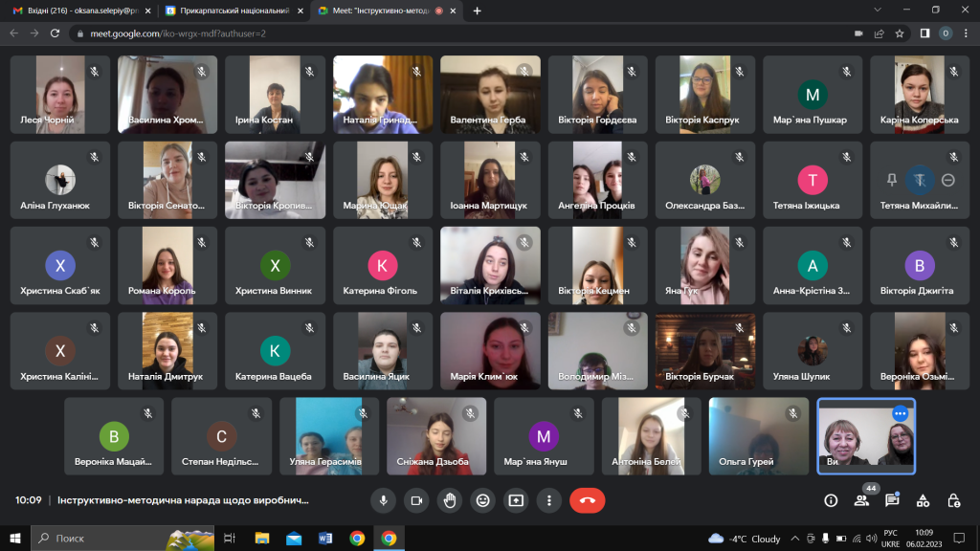
Task: Raise hand in the meeting
Action: tap(449, 499)
